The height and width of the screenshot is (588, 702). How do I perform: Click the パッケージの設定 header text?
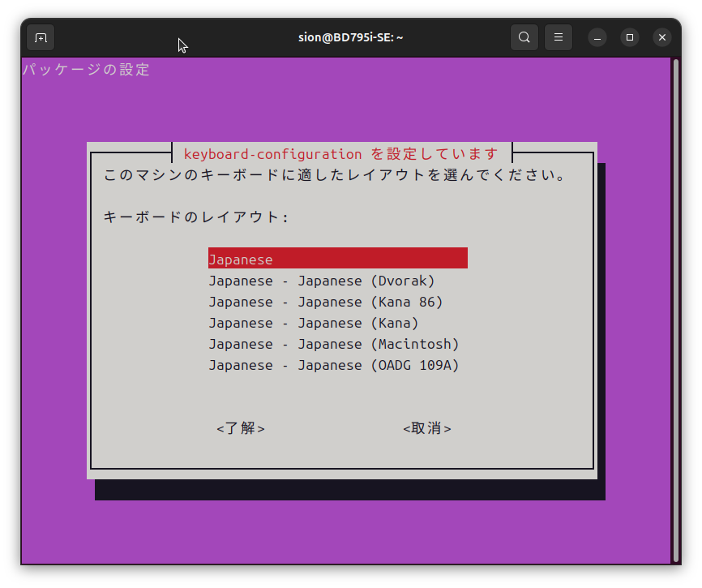tap(86, 70)
